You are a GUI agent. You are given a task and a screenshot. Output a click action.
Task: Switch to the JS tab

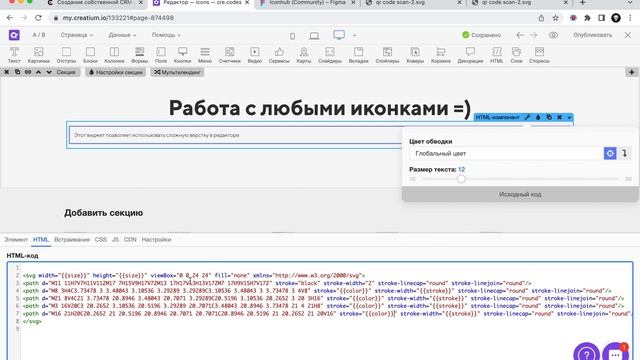click(x=116, y=240)
